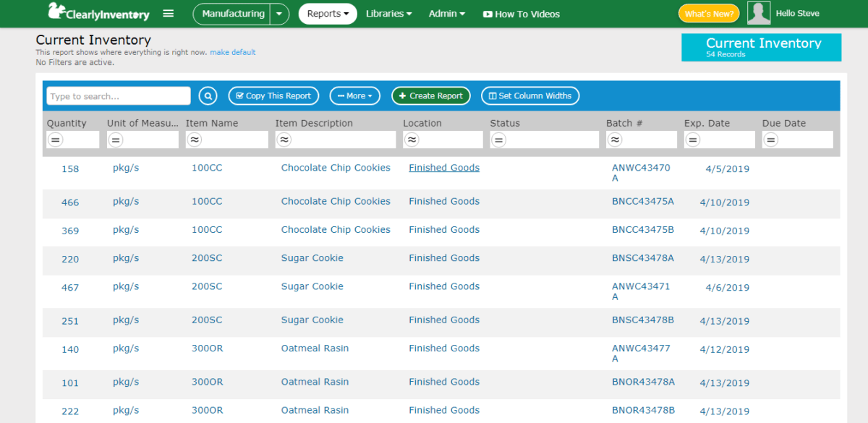
Task: Toggle the Batch # filter operator icon
Action: [615, 140]
